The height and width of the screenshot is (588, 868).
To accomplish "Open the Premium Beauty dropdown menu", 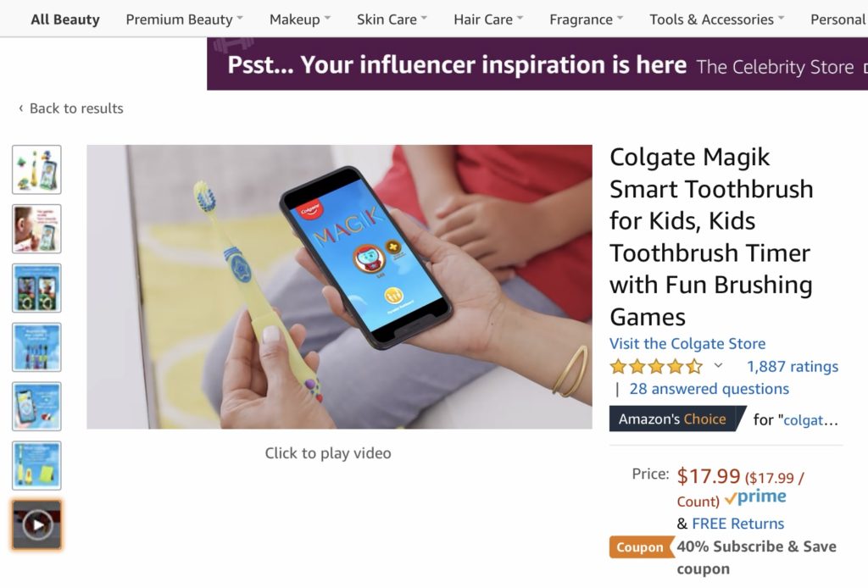I will 184,19.
